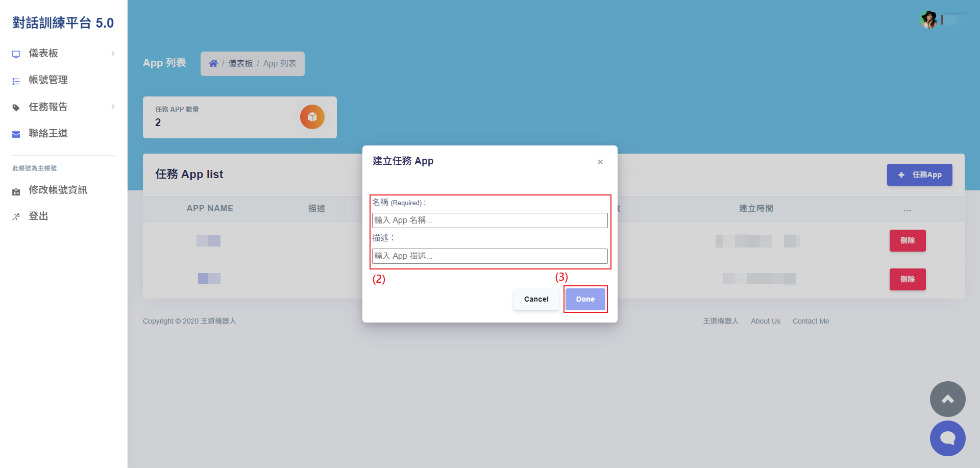
Task: Click the 任務 App list heading
Action: 189,174
